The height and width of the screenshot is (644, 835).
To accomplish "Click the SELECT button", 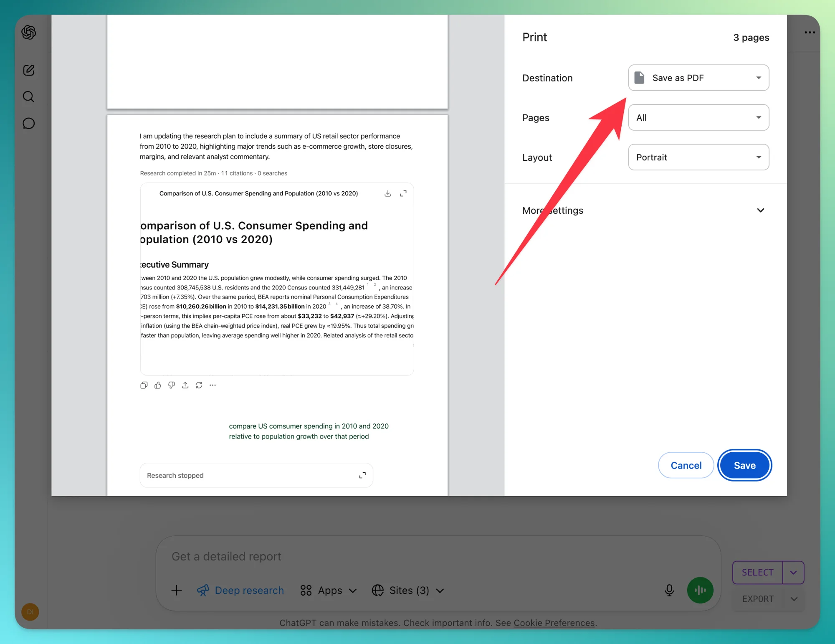I will point(757,572).
